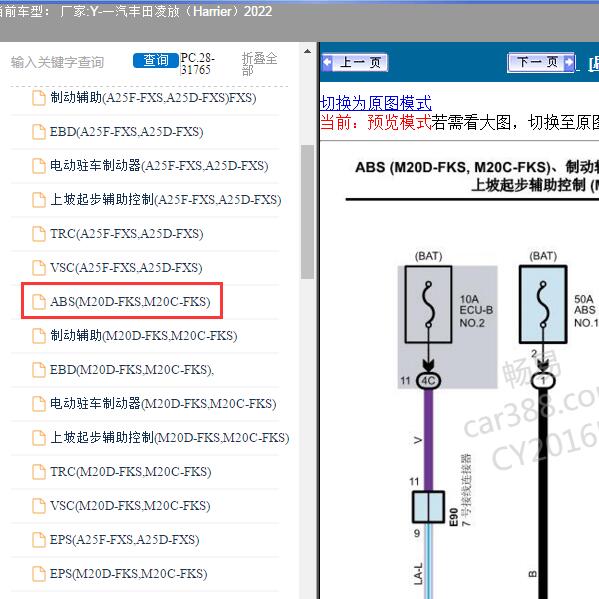Click the 当前：预览模式 red status text

click(x=376, y=122)
